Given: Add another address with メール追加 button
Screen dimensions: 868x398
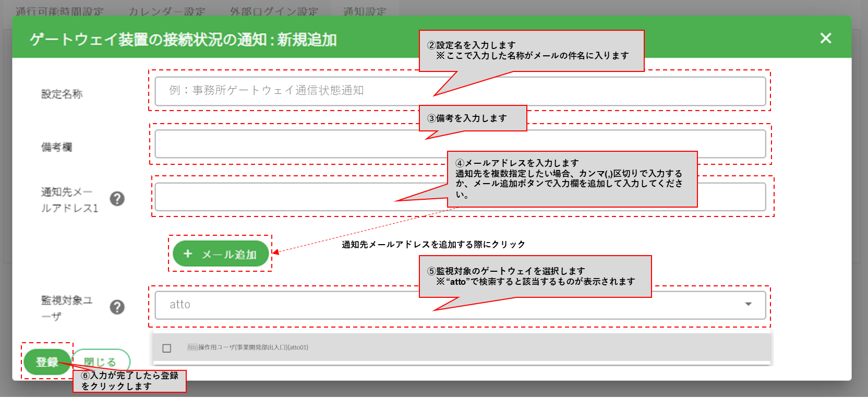Looking at the screenshot, I should pos(221,254).
